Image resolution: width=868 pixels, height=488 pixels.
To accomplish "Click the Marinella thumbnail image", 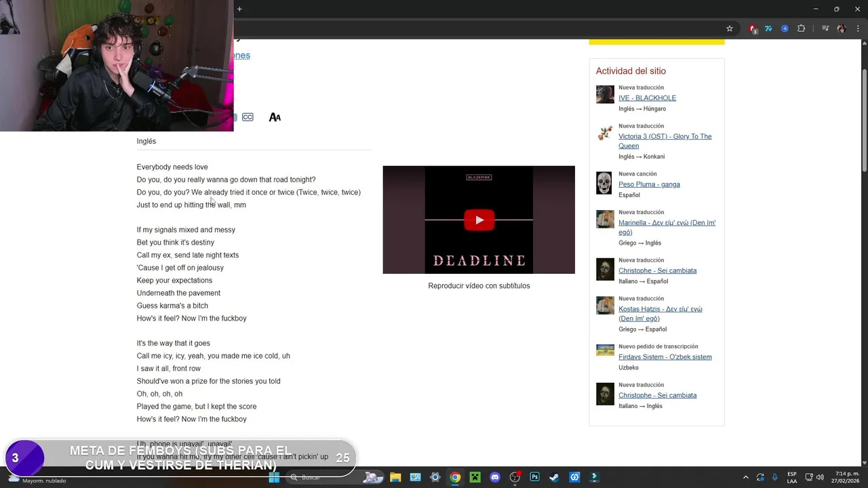I will point(605,219).
